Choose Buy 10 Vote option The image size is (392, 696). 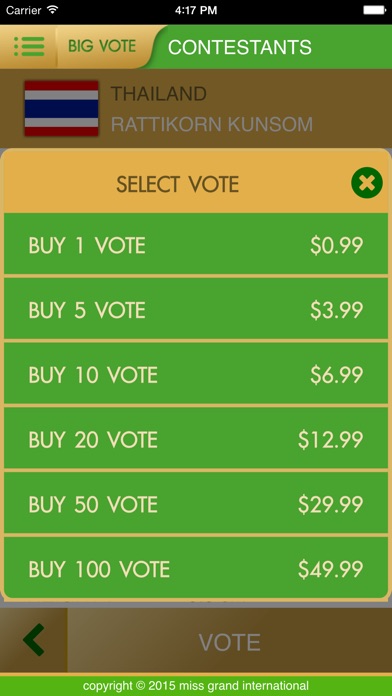(196, 375)
